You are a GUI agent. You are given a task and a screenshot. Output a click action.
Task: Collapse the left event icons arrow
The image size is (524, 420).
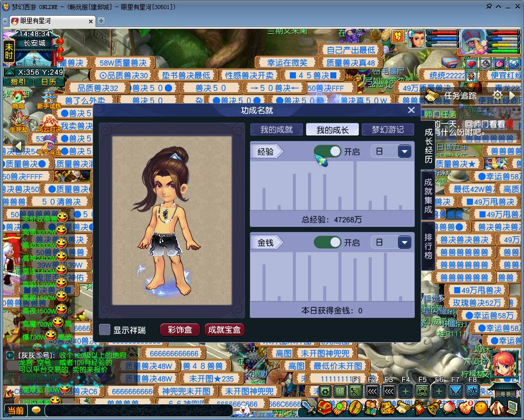19,146
